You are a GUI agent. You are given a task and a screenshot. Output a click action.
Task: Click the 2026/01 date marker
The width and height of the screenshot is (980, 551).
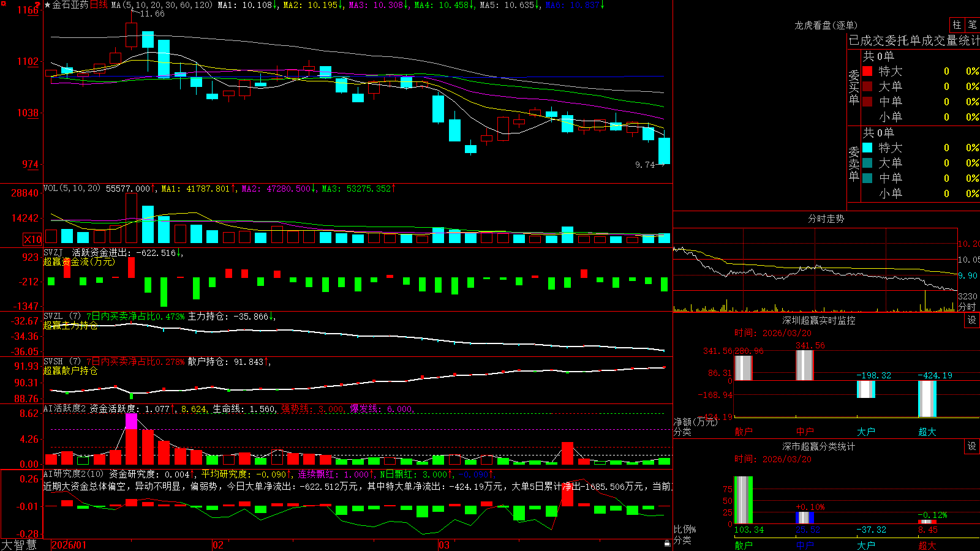[x=69, y=545]
